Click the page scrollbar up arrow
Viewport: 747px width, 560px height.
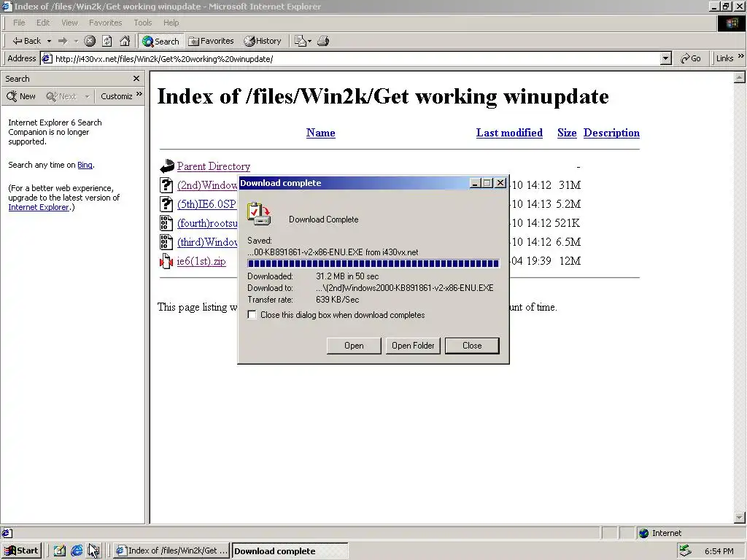point(740,77)
